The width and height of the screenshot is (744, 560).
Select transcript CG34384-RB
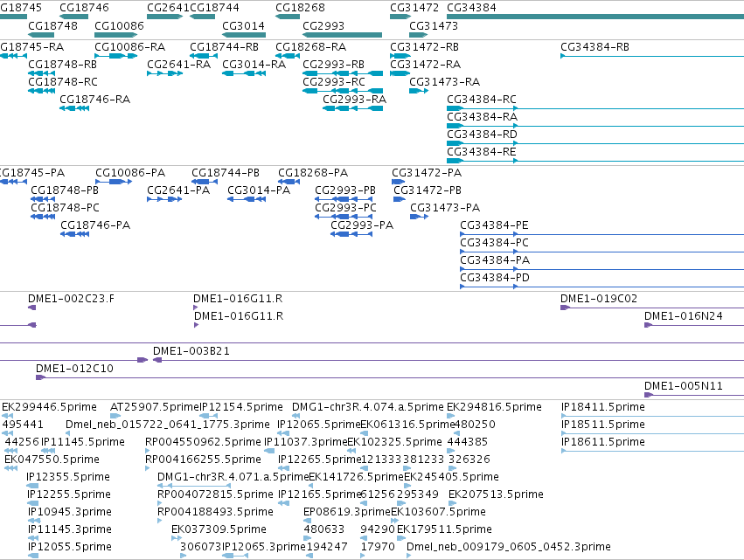pos(652,56)
